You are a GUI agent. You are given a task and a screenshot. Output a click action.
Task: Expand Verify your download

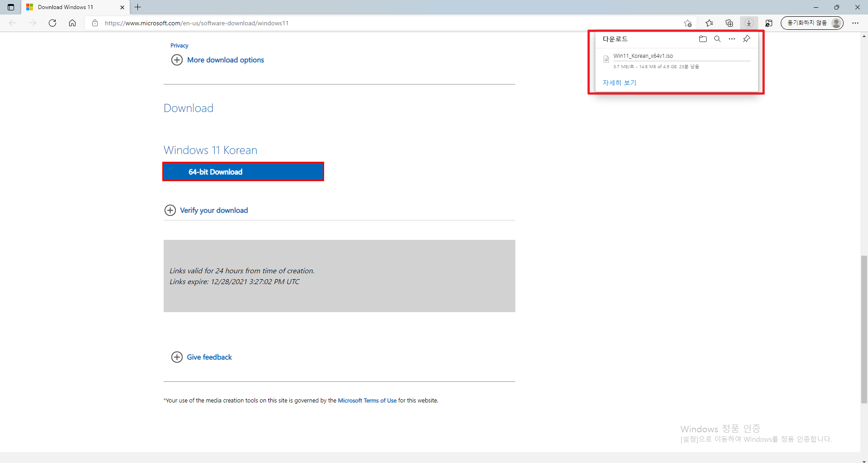click(206, 210)
